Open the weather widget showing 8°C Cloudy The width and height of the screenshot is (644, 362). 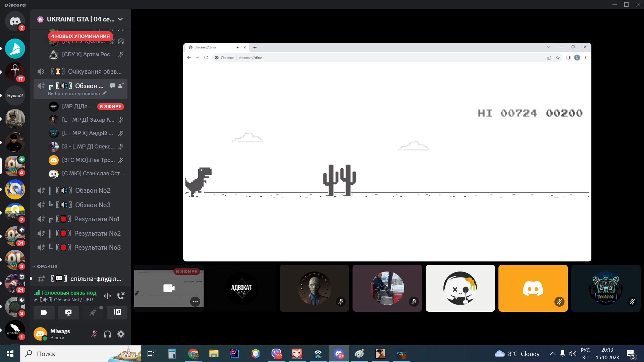[517, 354]
